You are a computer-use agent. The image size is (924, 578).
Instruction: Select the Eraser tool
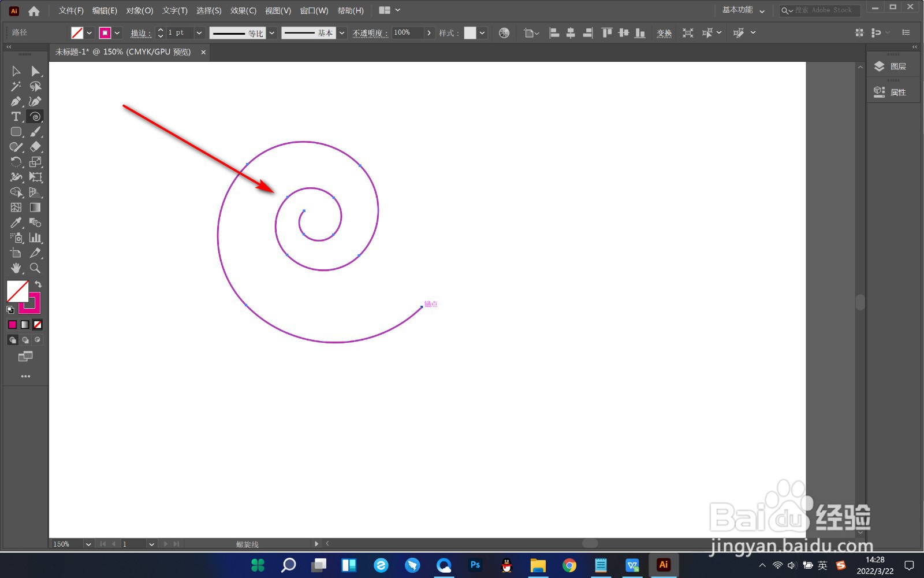[x=35, y=147]
